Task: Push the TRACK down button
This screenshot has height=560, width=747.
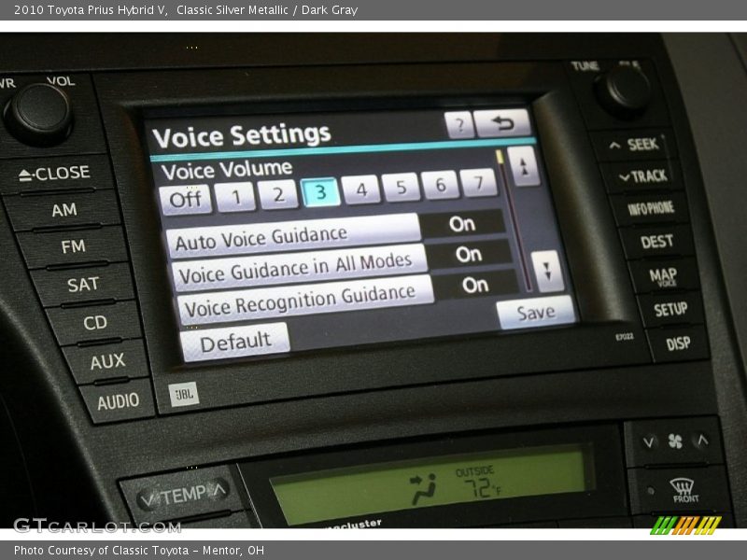Action: pyautogui.click(x=643, y=176)
